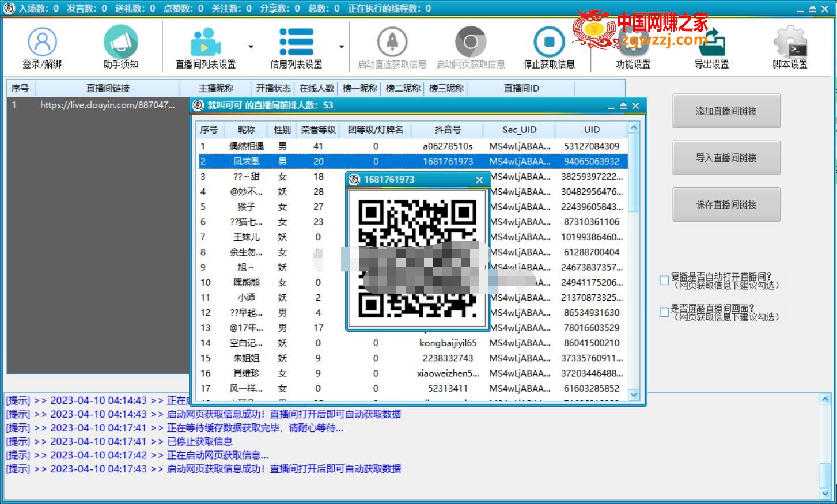Screen dimensions: 837x504
Task: Click the 主播昵称 column header
Action: 215,88
